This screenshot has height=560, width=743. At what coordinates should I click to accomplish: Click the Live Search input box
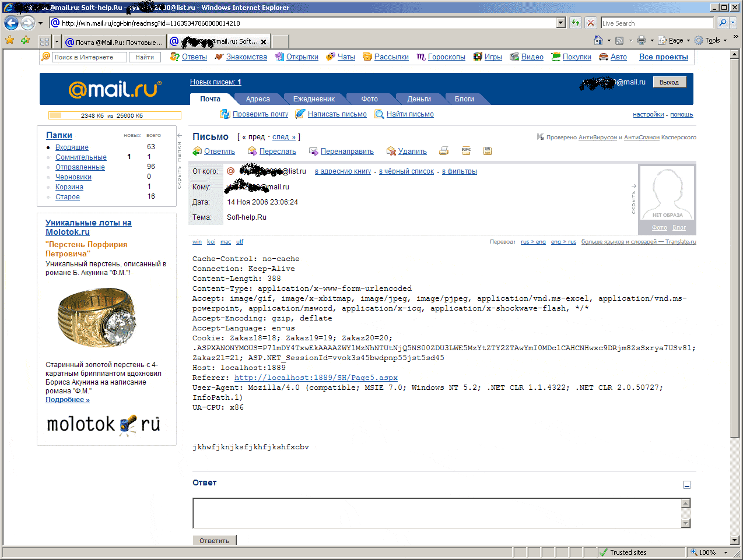click(657, 23)
